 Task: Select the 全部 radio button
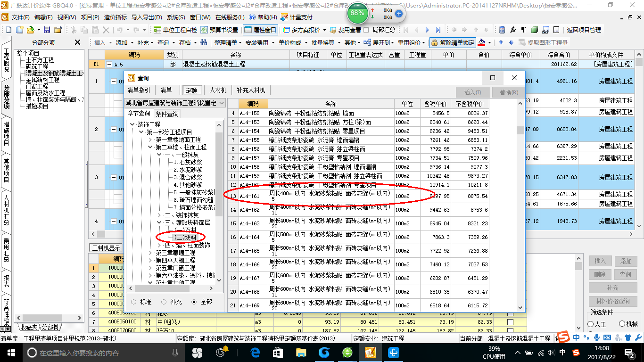[194, 302]
